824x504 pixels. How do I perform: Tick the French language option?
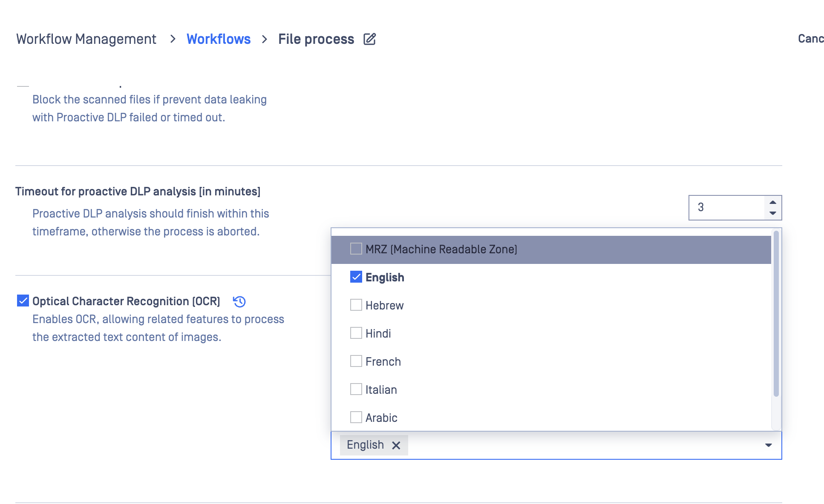[x=356, y=361]
